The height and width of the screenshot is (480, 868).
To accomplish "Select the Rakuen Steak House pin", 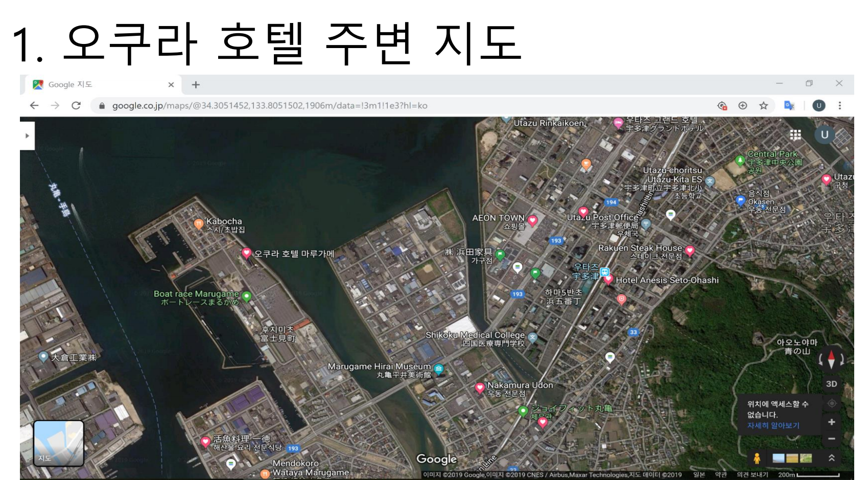I will [x=690, y=250].
